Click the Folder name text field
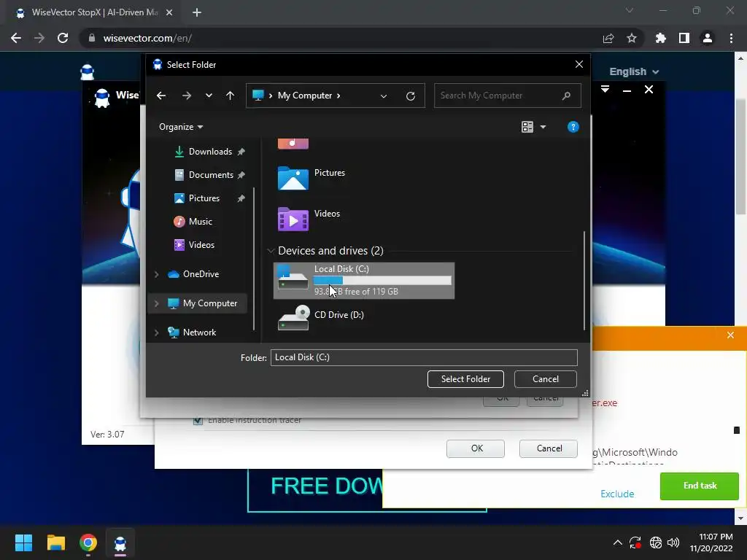This screenshot has height=560, width=747. pos(424,357)
